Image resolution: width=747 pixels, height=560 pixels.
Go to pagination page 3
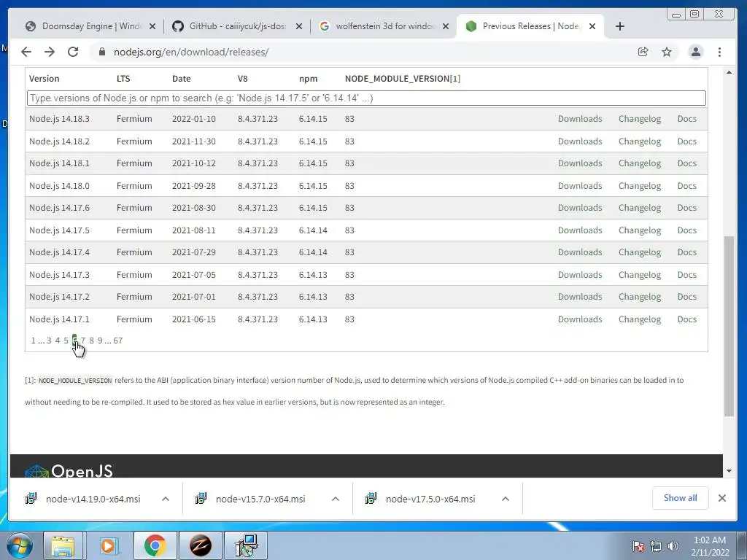pos(49,341)
